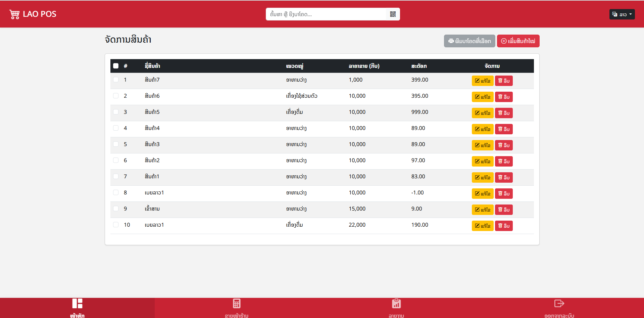
Task: Click the ຊື່ສິນຄ້າ column header
Action: (152, 66)
